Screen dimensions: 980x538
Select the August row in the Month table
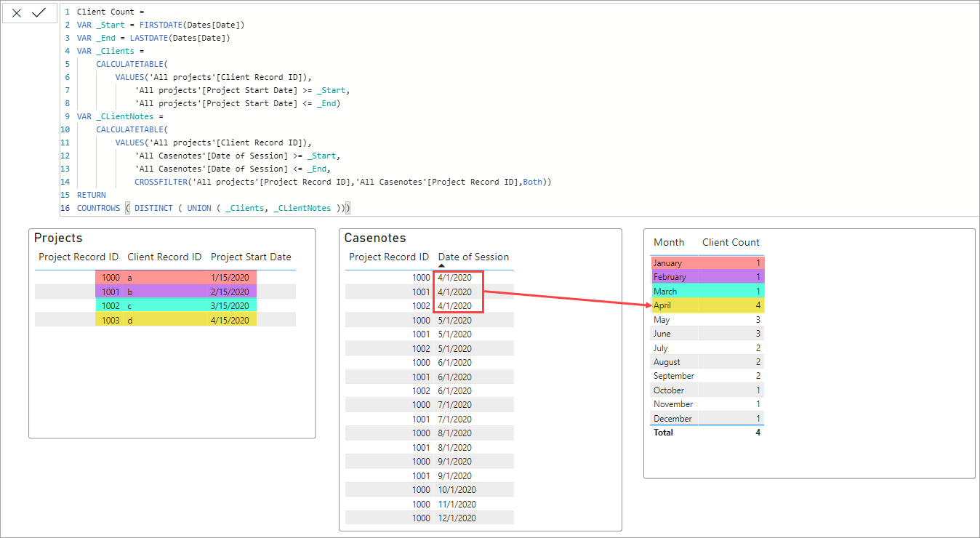click(x=707, y=362)
